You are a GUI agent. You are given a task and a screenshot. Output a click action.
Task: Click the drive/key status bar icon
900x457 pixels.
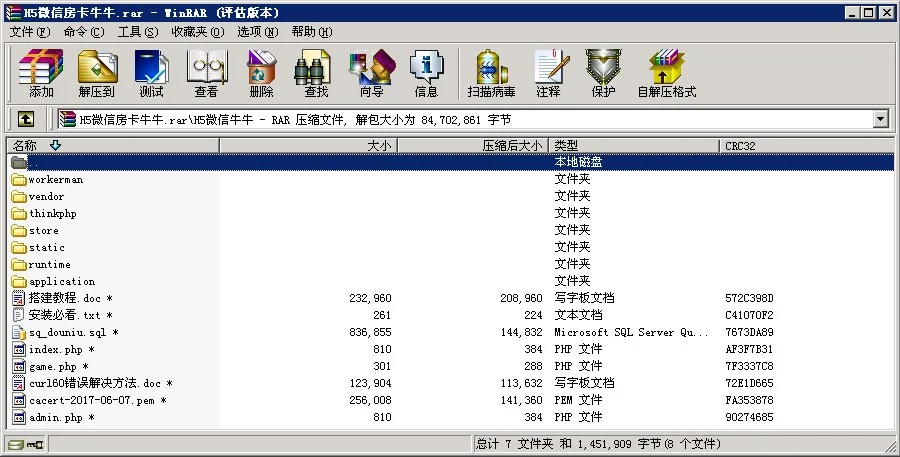pos(17,444)
